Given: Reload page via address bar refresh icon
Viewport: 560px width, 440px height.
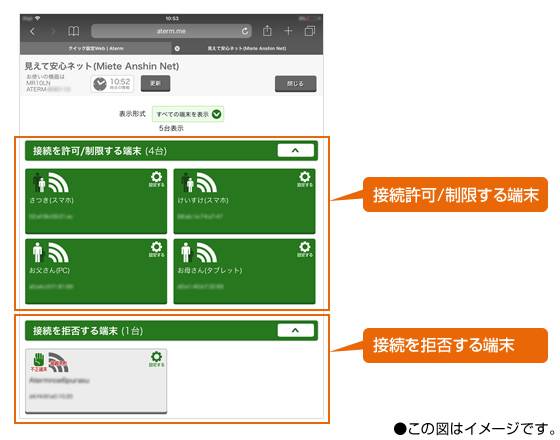Looking at the screenshot, I should coord(245,31).
